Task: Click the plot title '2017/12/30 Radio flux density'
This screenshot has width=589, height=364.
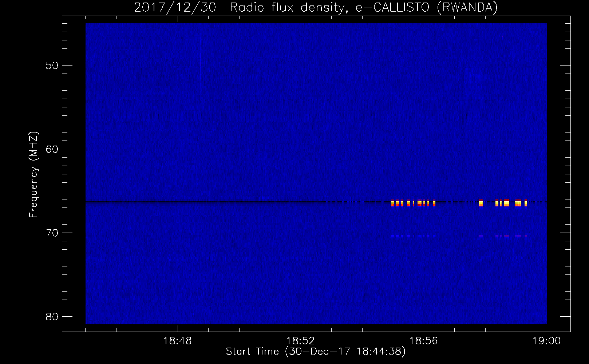Action: (x=316, y=8)
